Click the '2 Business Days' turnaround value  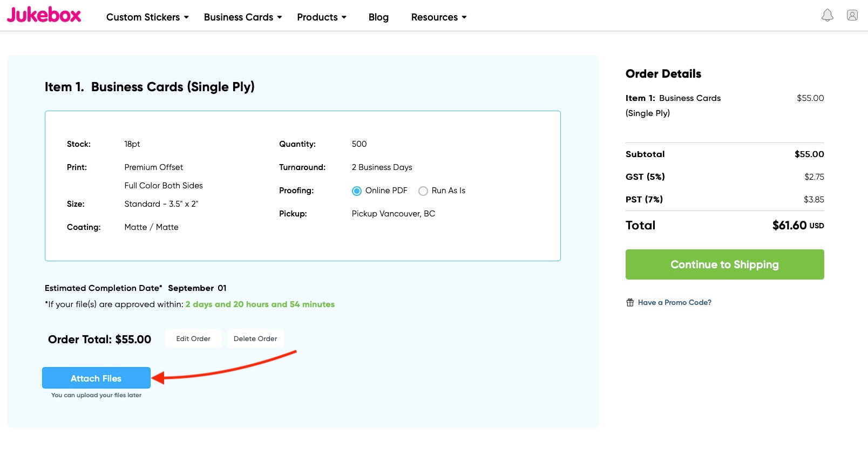pyautogui.click(x=382, y=167)
